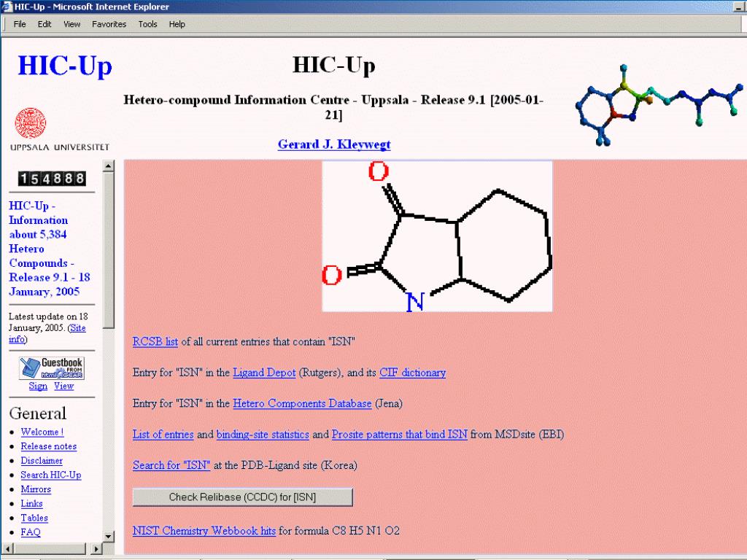Viewport: 747px width, 560px height.
Task: Click the Uppsala Universitet seal logo
Action: [31, 123]
